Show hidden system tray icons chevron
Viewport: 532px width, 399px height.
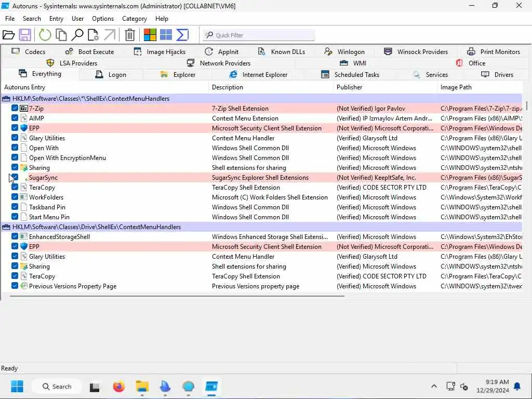[x=434, y=387]
